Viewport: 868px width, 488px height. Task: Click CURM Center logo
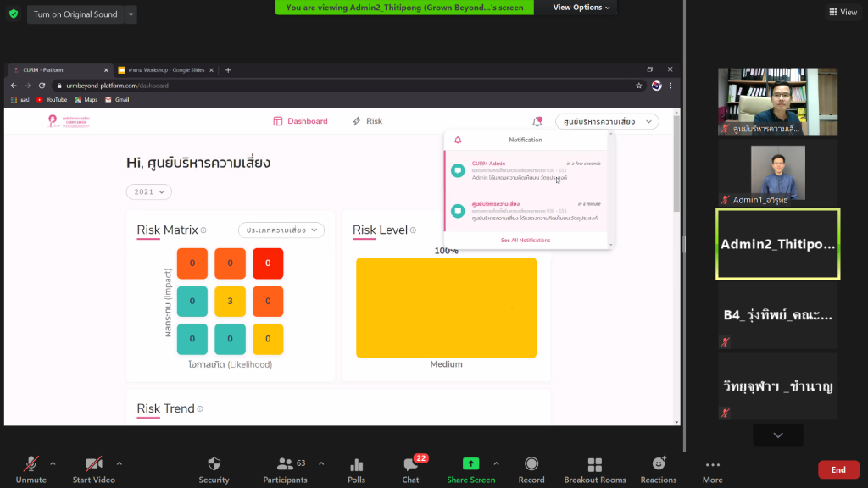pos(70,121)
